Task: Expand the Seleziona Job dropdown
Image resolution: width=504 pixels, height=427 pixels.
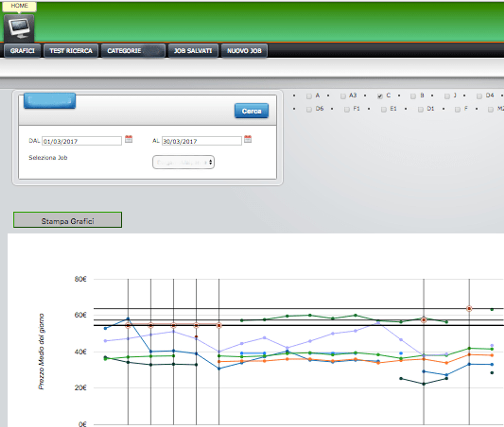Action: click(x=183, y=162)
